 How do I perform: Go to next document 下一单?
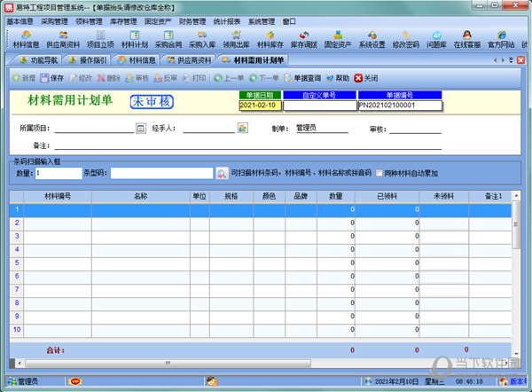tap(264, 78)
